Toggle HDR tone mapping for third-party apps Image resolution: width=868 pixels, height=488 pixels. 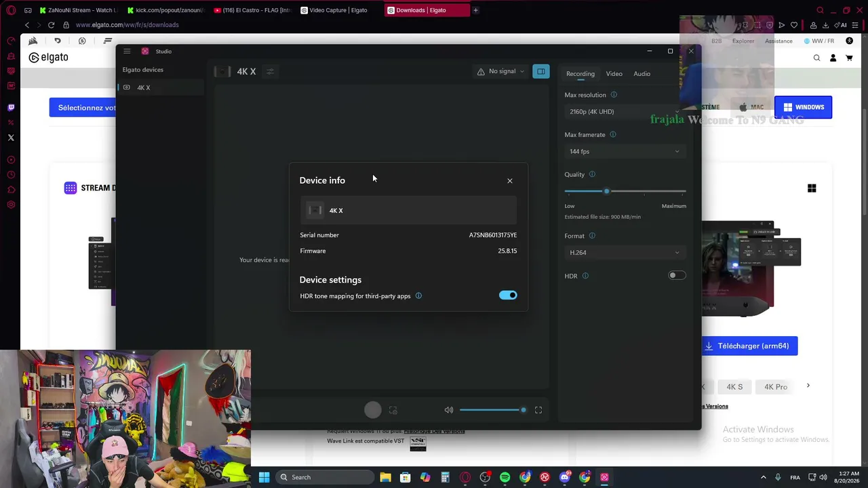point(508,296)
